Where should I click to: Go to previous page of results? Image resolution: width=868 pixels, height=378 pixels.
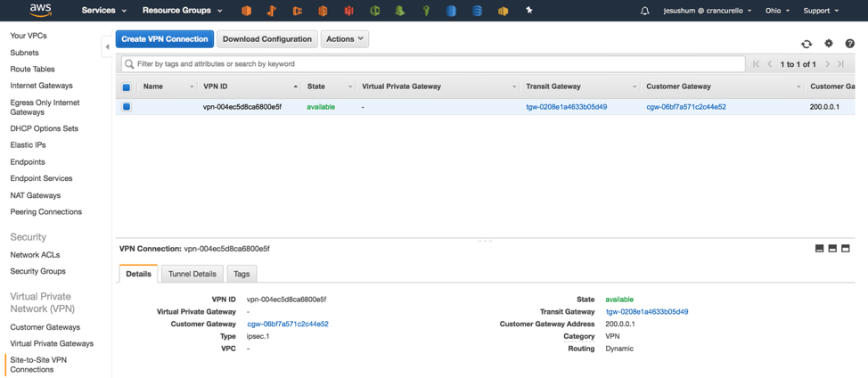[769, 64]
